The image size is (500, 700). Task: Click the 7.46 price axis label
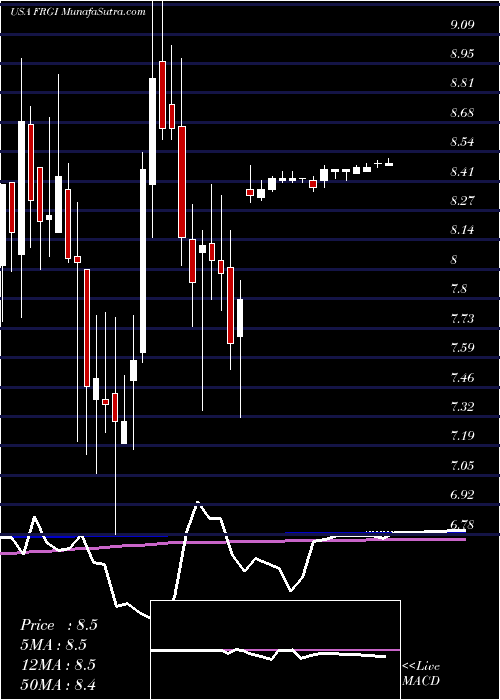[462, 377]
